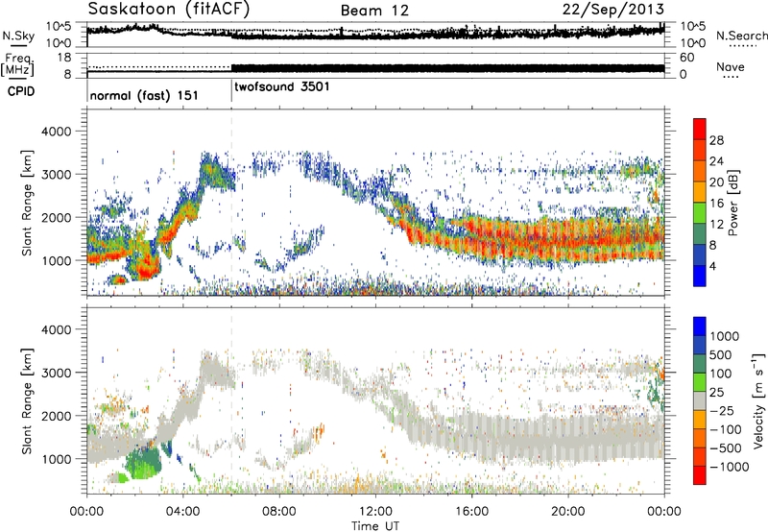Click the 'Nave' legend label
Image resolution: width=768 pixels, height=532 pixels.
tap(731, 66)
